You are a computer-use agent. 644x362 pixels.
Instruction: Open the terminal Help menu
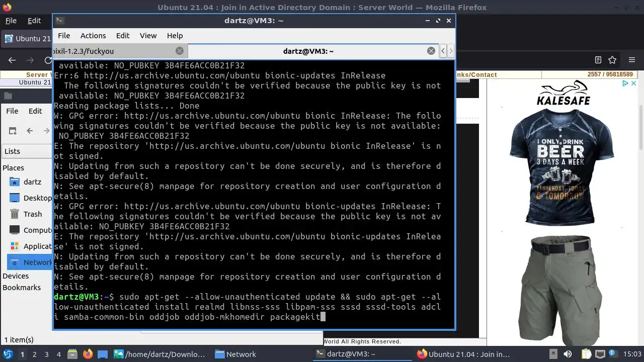coord(175,36)
